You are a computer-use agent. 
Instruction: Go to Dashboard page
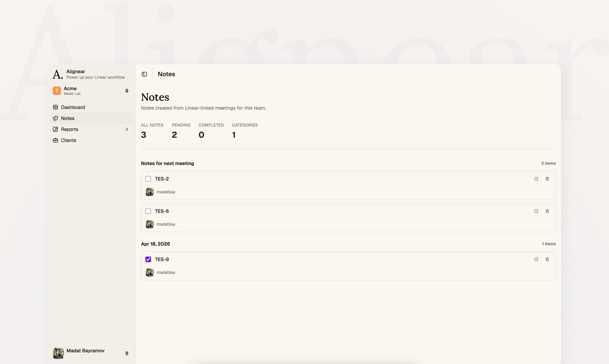pyautogui.click(x=91, y=107)
